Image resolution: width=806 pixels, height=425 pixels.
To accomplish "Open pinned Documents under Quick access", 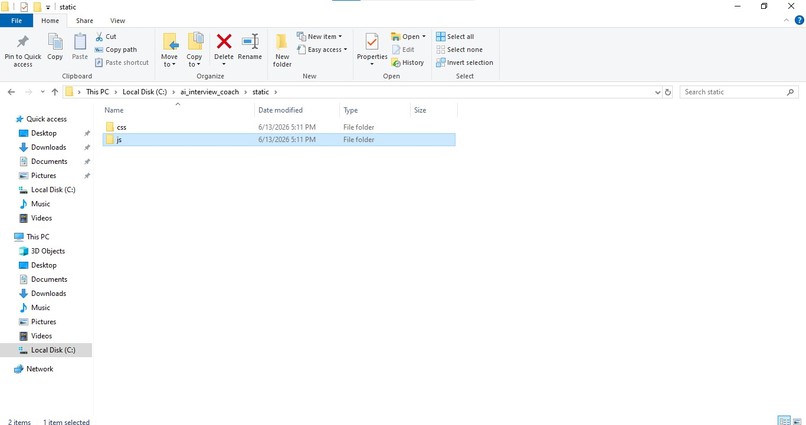I will point(49,161).
